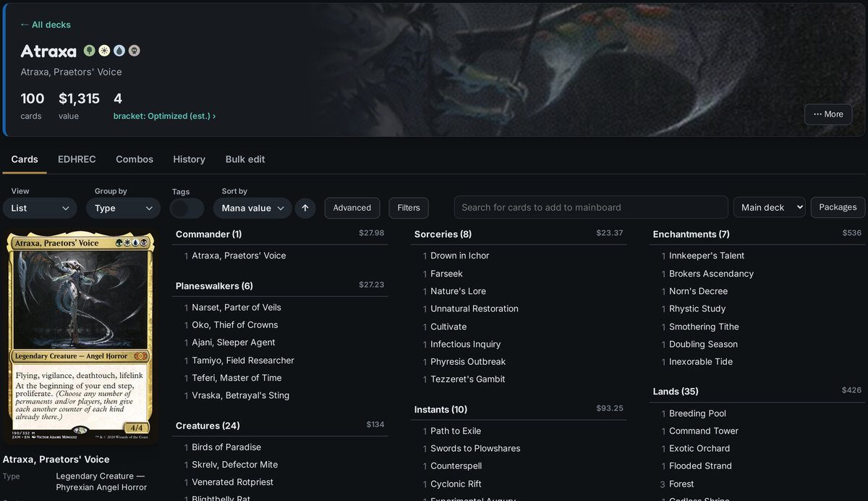
Task: Open the bracket: Optimized (est.) link
Action: pos(165,116)
